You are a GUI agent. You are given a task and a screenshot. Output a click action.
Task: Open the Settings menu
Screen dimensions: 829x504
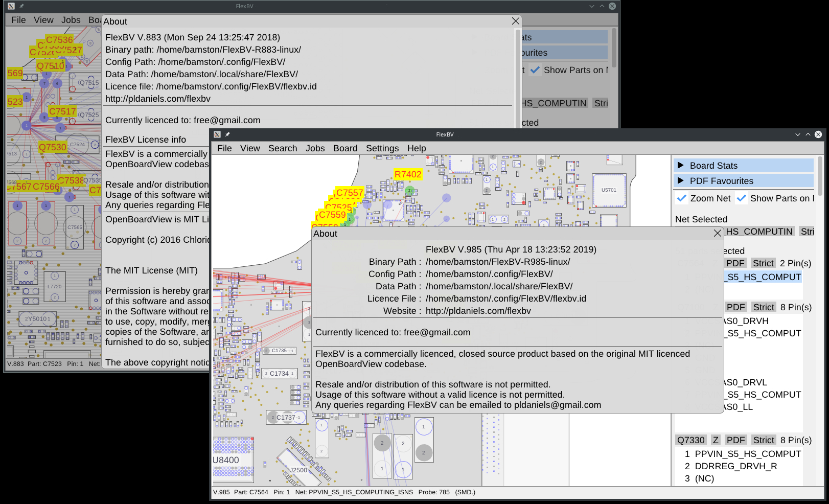382,148
